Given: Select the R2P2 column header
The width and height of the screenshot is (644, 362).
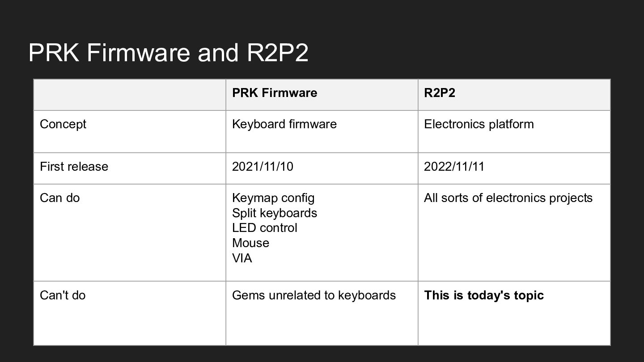Looking at the screenshot, I should (x=439, y=93).
